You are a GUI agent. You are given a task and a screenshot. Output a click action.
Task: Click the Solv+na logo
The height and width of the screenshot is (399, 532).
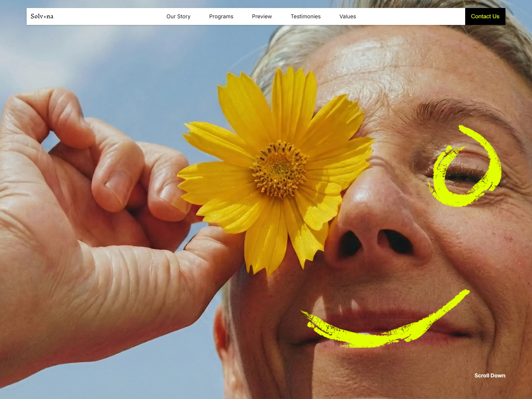[42, 16]
